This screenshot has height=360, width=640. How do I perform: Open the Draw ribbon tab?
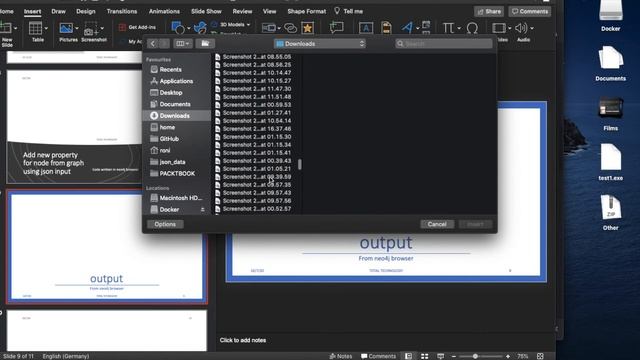coord(58,11)
